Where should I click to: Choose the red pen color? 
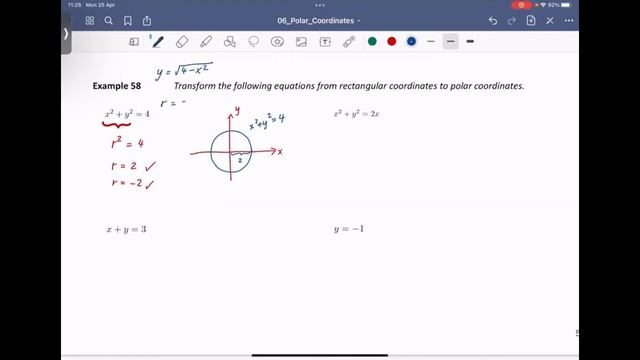[392, 41]
